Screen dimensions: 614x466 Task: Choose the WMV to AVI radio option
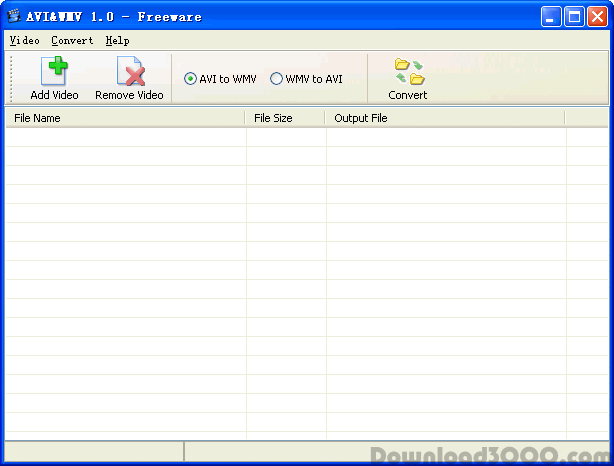[x=277, y=79]
